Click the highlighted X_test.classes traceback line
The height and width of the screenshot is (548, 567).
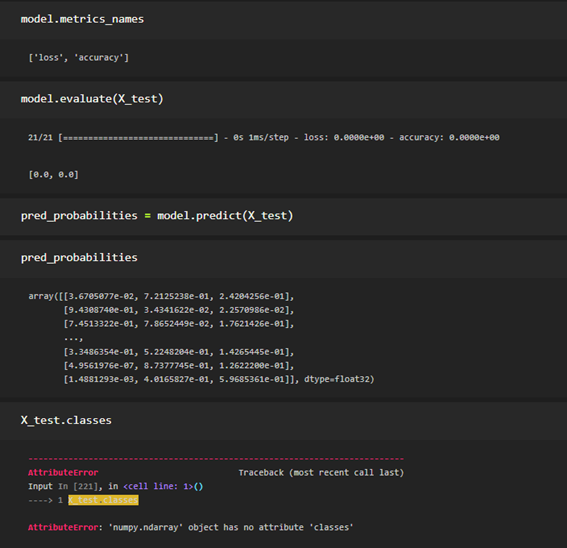click(x=103, y=500)
